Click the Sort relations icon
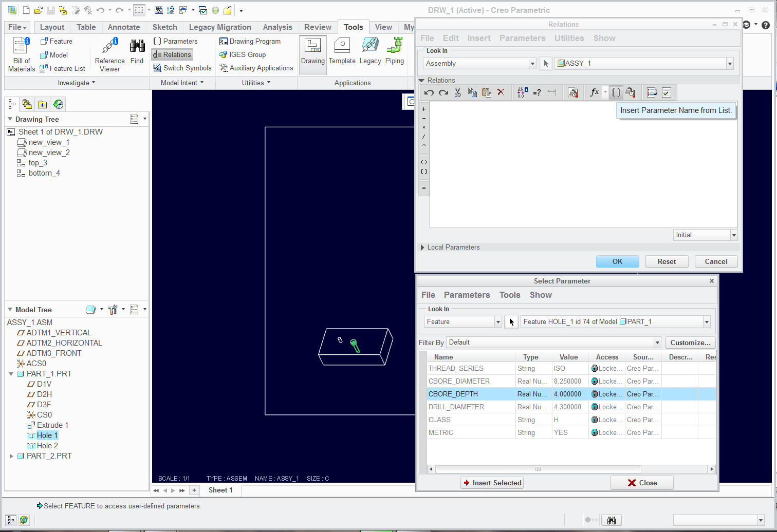Image resolution: width=777 pixels, height=532 pixels. click(x=652, y=92)
